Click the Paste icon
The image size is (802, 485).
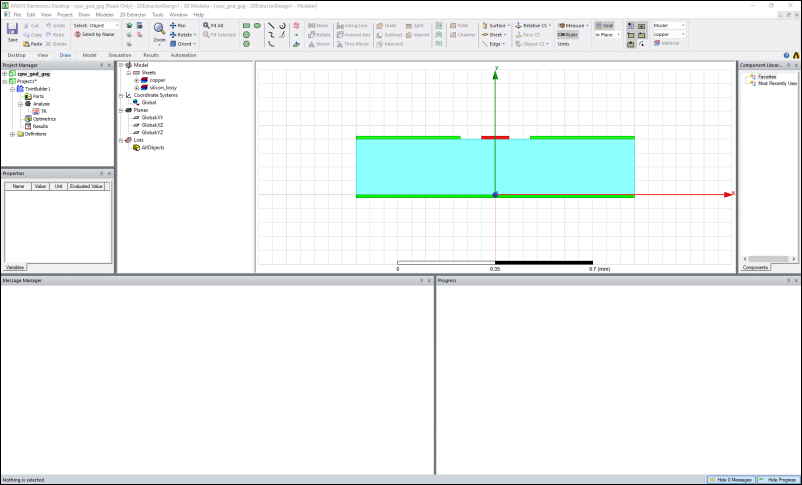[33, 44]
